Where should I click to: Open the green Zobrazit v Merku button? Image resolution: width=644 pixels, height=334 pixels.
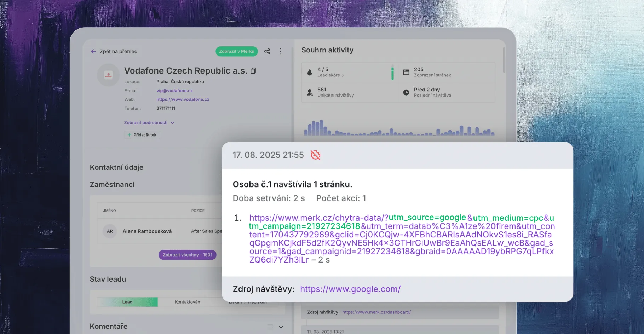(x=236, y=51)
